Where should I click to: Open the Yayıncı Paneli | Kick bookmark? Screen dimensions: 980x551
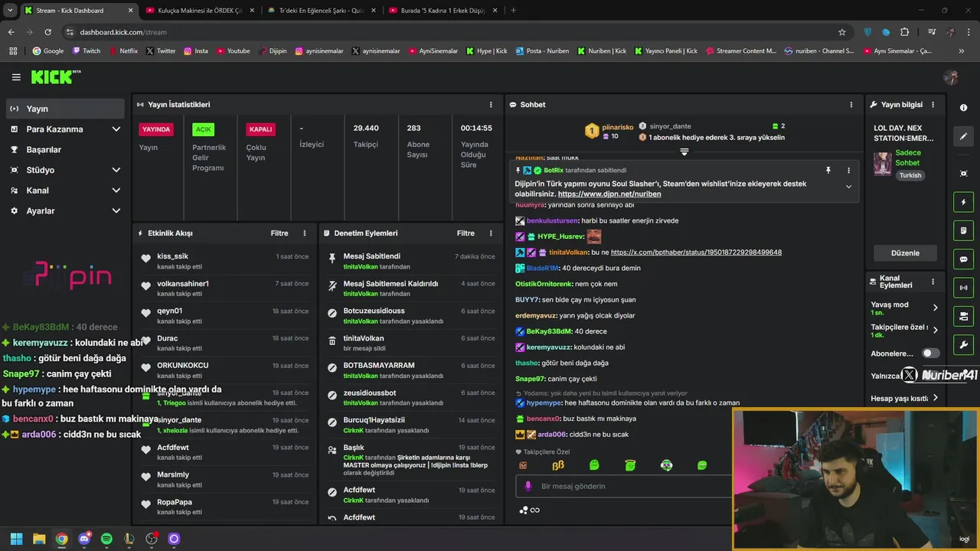(x=665, y=51)
